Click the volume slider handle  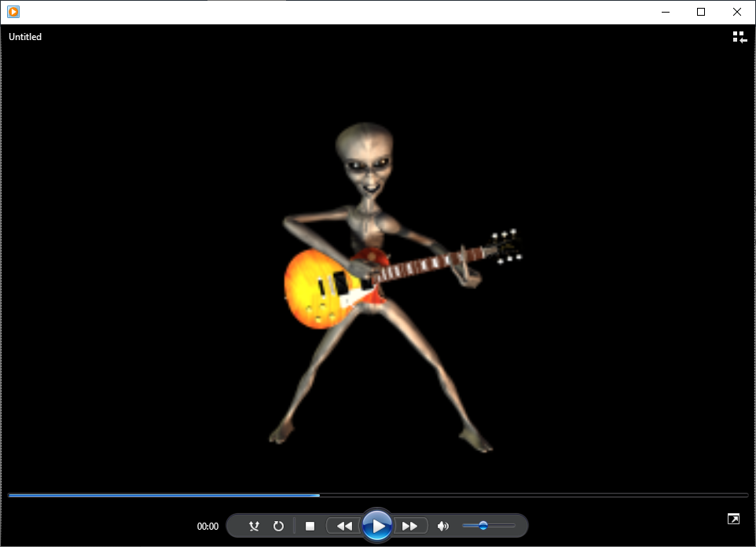point(483,526)
